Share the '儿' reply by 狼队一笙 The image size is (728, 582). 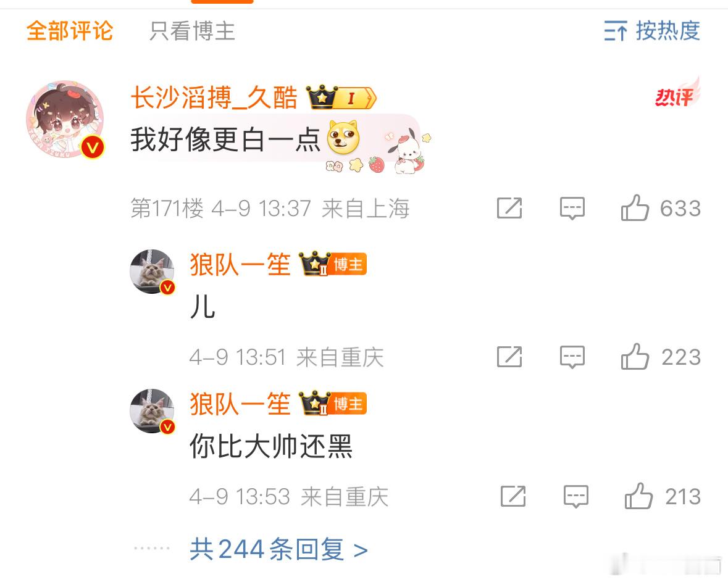509,357
